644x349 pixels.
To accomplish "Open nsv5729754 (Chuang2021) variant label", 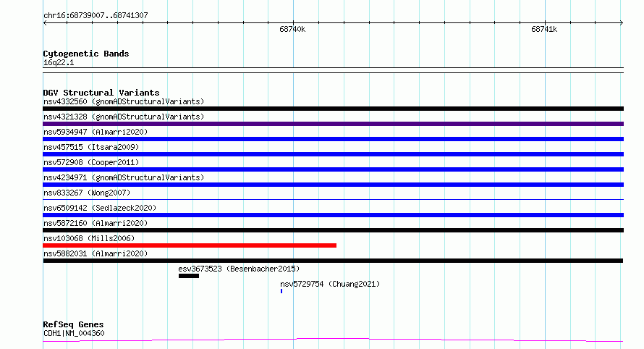I will 330,284.
